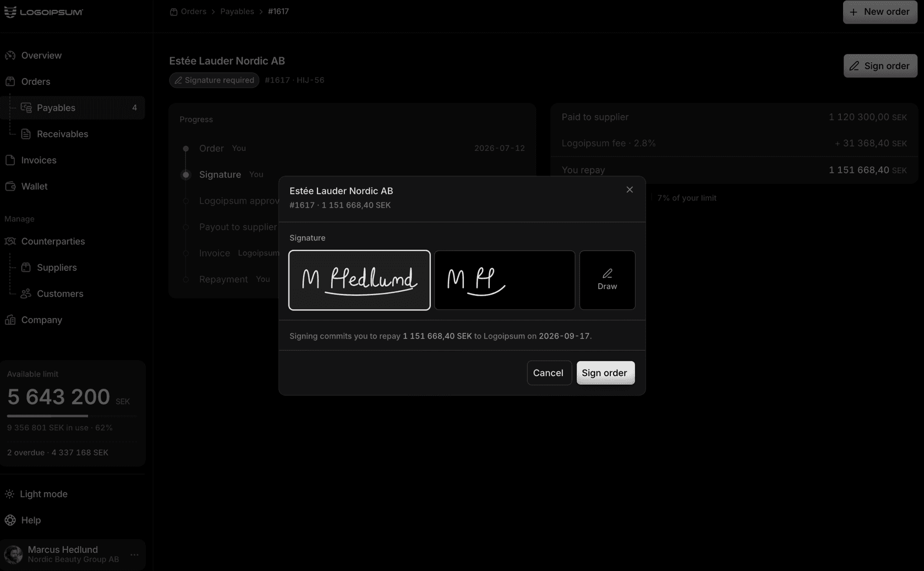The image size is (924, 571).
Task: Click the Customers people icon
Action: pyautogui.click(x=26, y=293)
